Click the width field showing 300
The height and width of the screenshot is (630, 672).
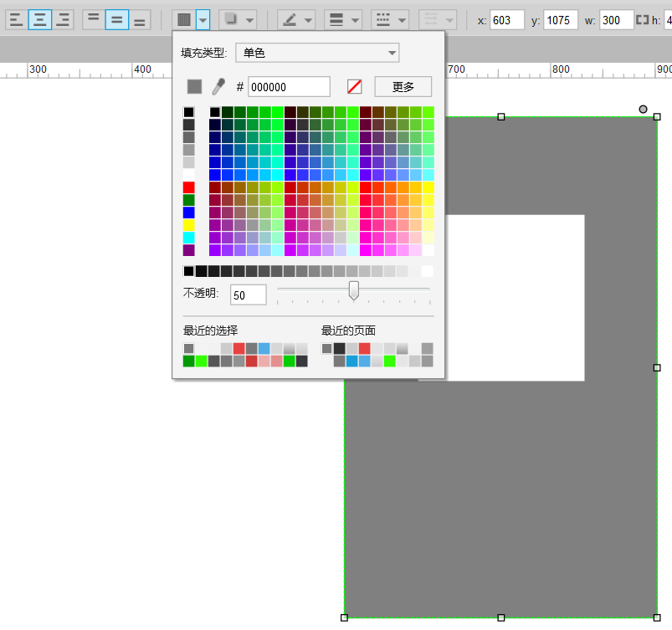coord(616,20)
